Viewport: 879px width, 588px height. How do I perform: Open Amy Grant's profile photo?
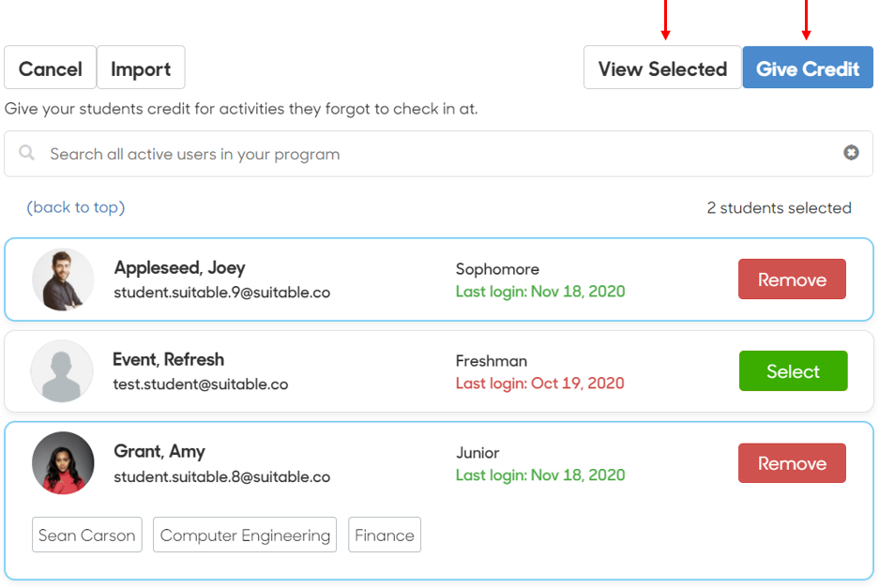pos(63,463)
